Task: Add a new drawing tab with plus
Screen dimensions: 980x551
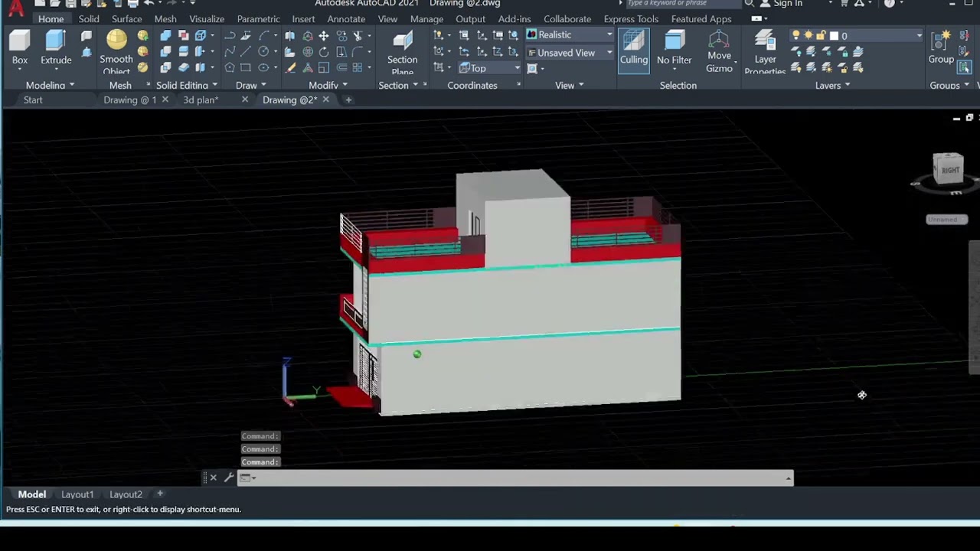Action: (x=348, y=99)
